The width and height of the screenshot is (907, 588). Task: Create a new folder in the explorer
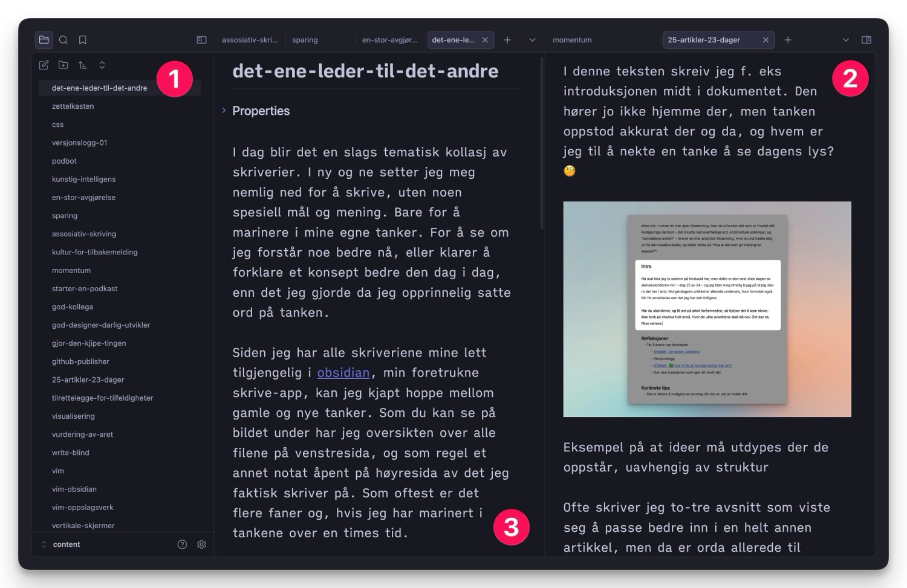coord(63,65)
